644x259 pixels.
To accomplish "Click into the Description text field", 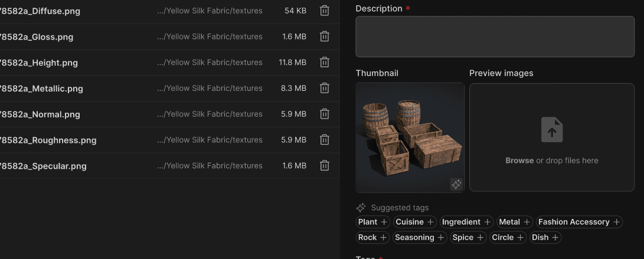I will pyautogui.click(x=495, y=37).
